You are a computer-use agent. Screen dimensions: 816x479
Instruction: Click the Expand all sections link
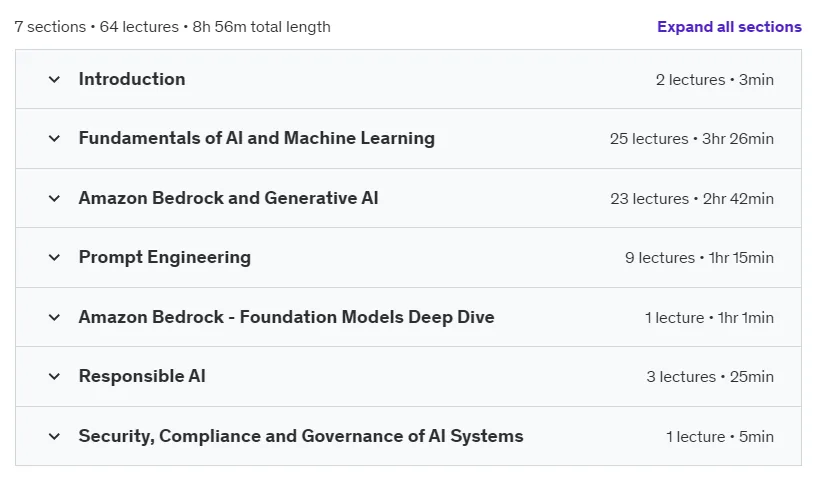tap(729, 27)
